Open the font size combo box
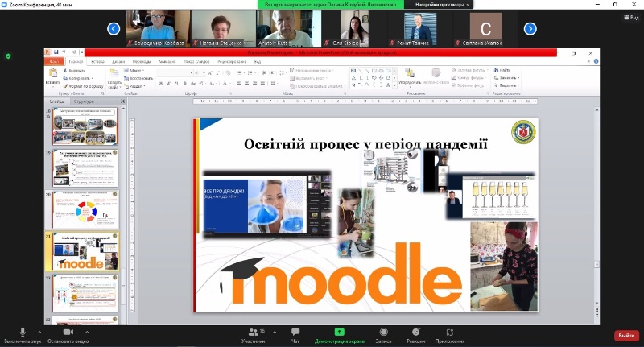This screenshot has width=644, height=347. pos(199,73)
